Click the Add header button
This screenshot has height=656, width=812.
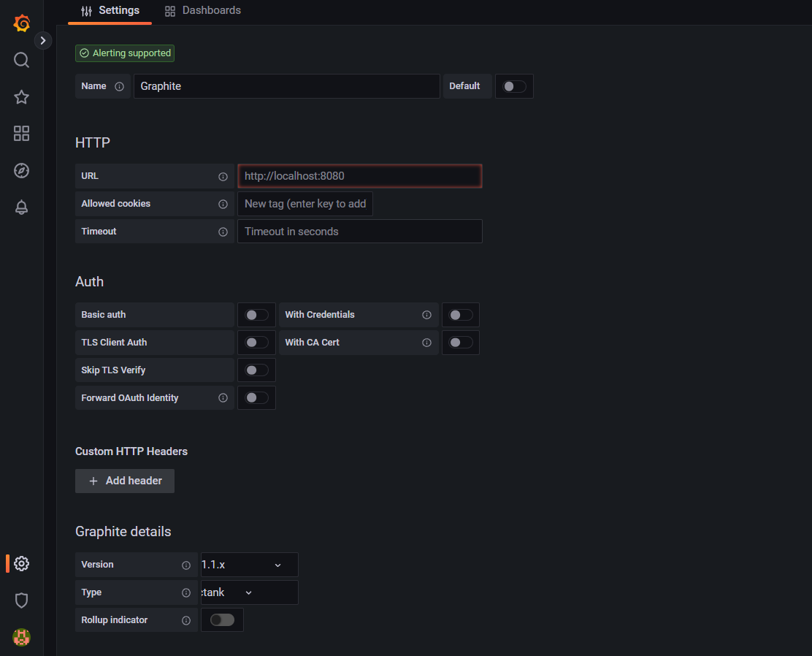click(x=124, y=481)
